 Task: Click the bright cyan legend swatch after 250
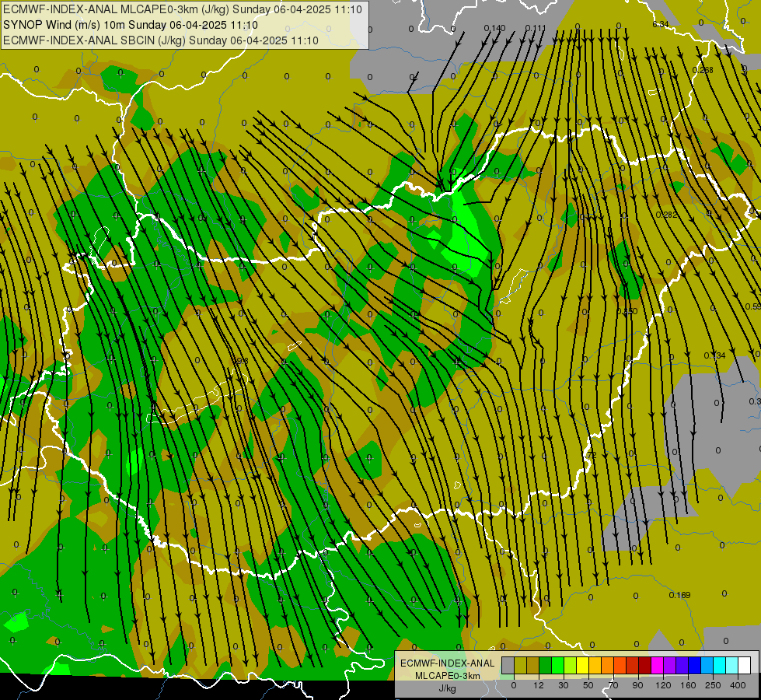pyautogui.click(x=719, y=665)
